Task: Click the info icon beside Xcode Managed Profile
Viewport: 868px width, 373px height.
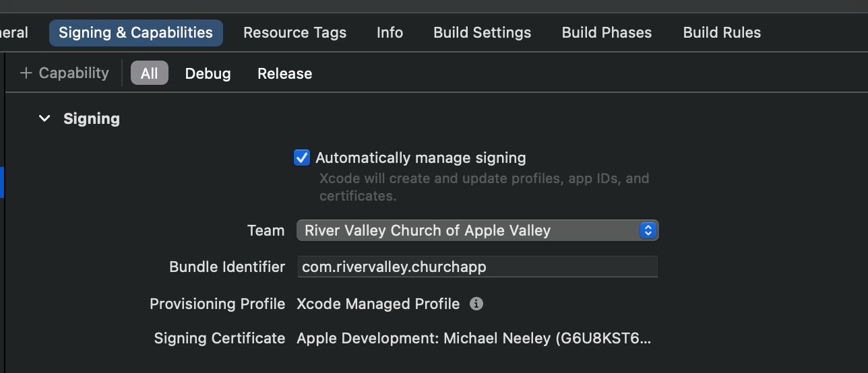Action: click(476, 304)
